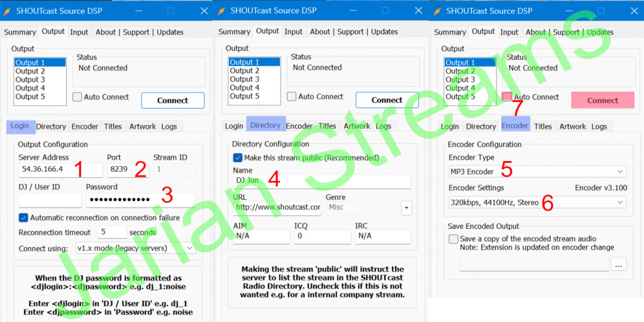Viewport: 644px width, 322px height.
Task: Click the ICQ field showing 0
Action: tap(321, 236)
